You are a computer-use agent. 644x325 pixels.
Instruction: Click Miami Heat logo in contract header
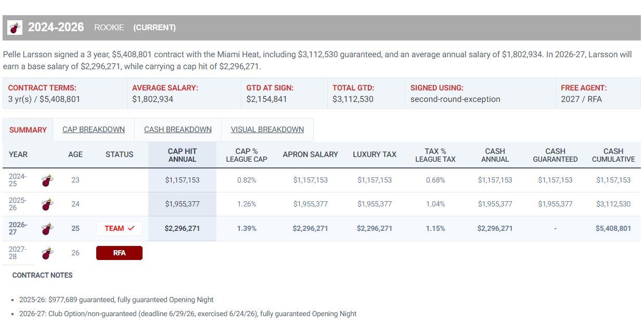pos(15,28)
